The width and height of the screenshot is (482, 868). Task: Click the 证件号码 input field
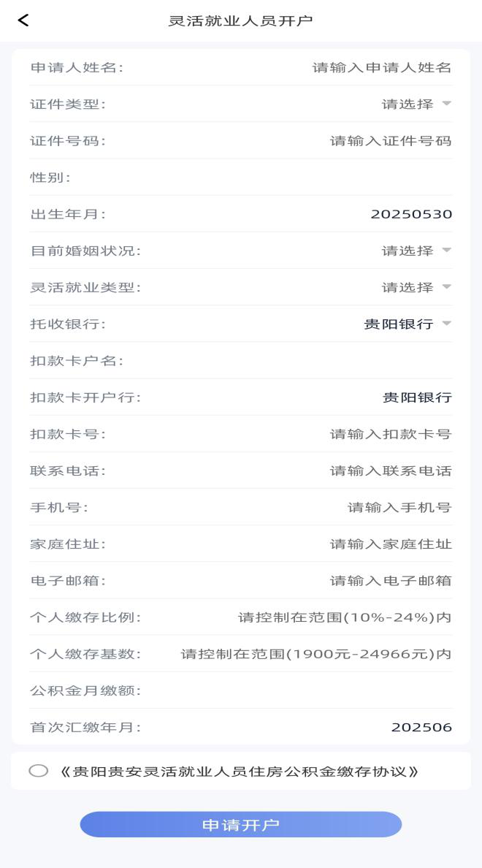tap(390, 141)
